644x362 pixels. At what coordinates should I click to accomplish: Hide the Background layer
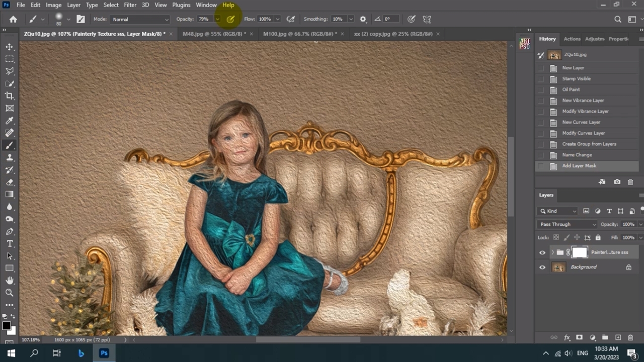(x=542, y=267)
